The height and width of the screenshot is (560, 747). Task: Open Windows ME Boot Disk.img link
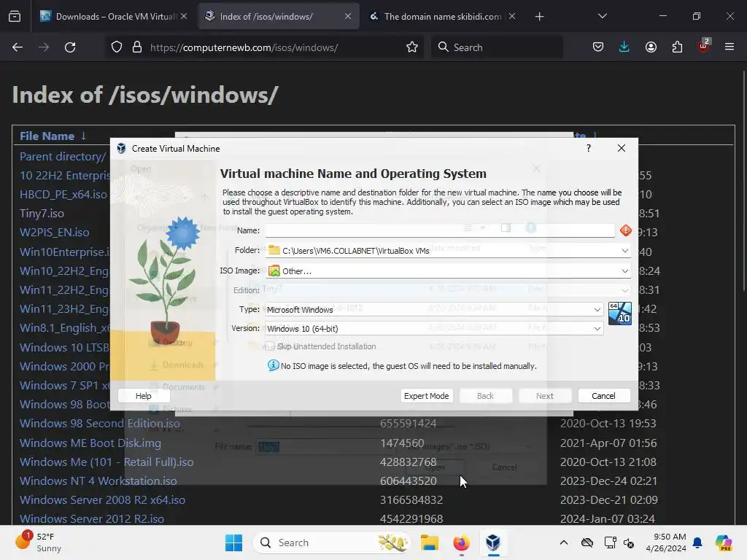(x=90, y=443)
